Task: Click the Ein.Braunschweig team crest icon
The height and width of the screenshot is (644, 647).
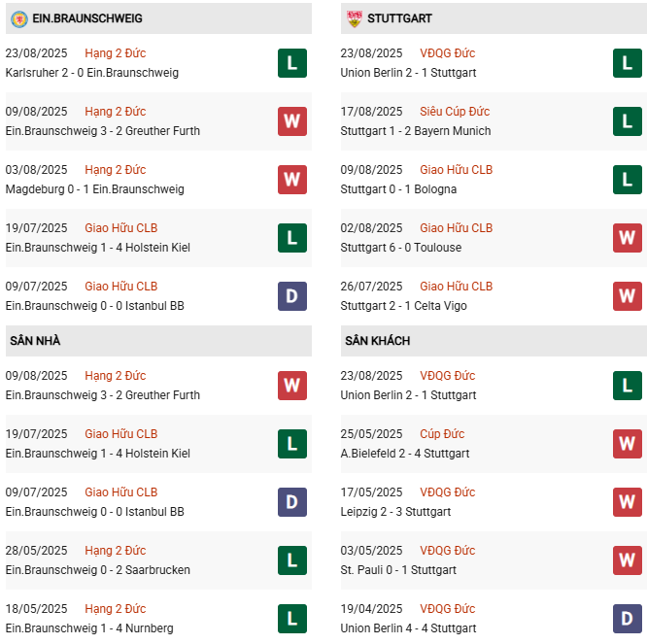Action: coord(18,18)
